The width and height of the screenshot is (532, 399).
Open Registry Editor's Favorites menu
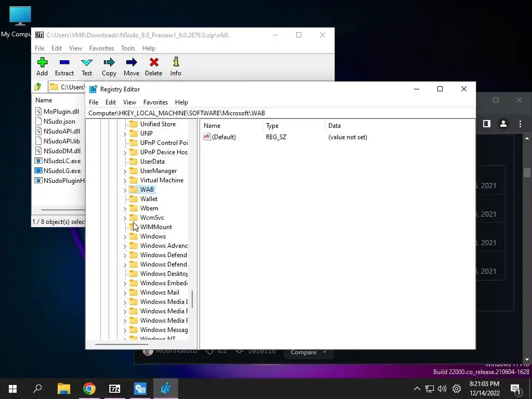(155, 102)
